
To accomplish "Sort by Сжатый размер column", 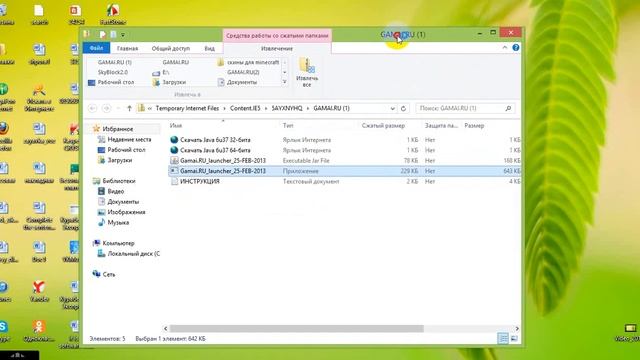I will point(383,126).
